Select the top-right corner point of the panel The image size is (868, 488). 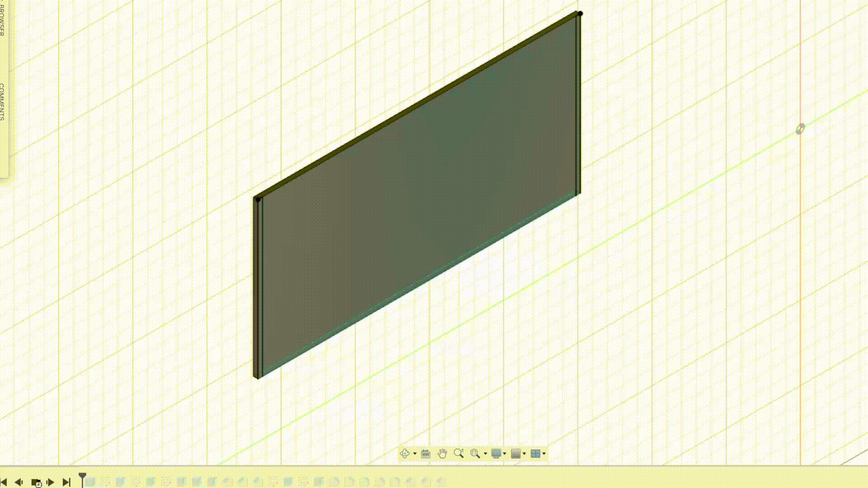[x=580, y=14]
